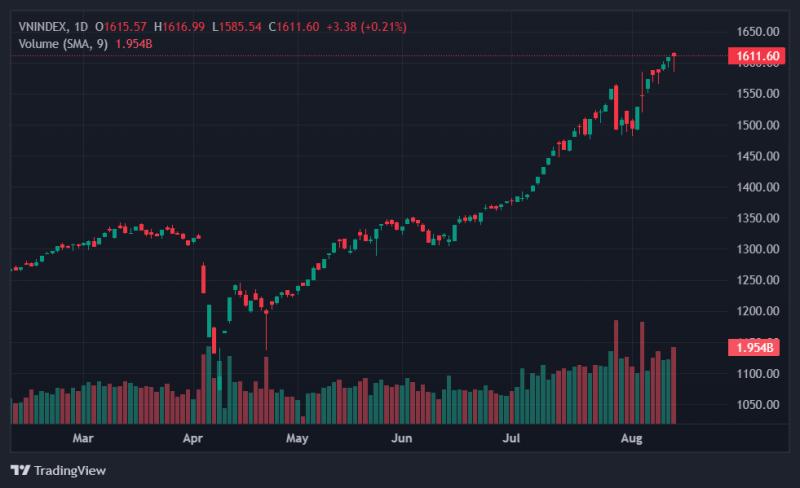The height and width of the screenshot is (488, 800).
Task: Open the TradingView text link
Action: [70, 470]
